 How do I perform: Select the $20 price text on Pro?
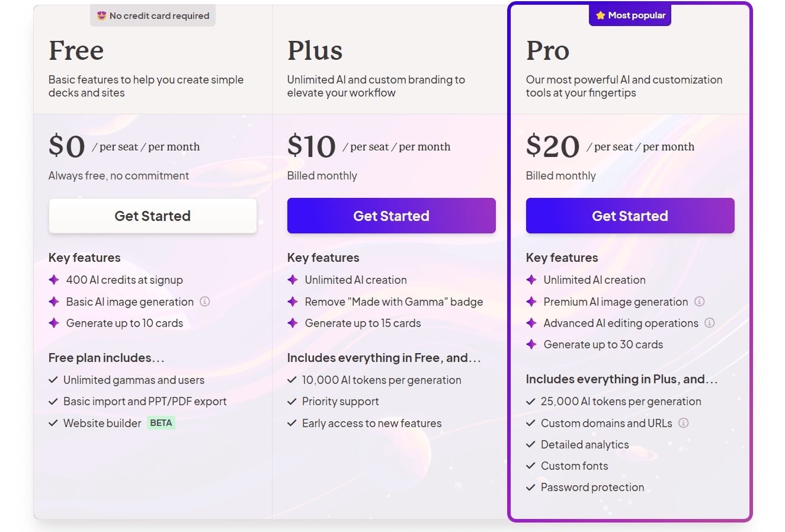point(552,146)
